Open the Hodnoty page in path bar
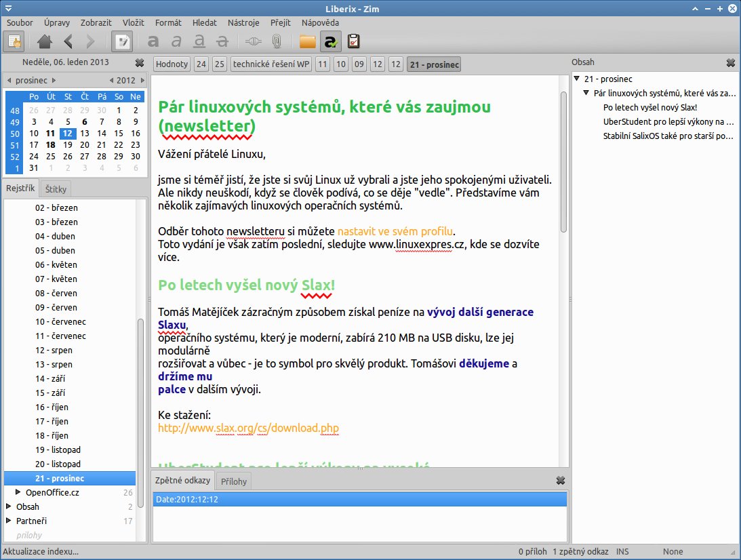Screen dimensions: 741x560 172,64
